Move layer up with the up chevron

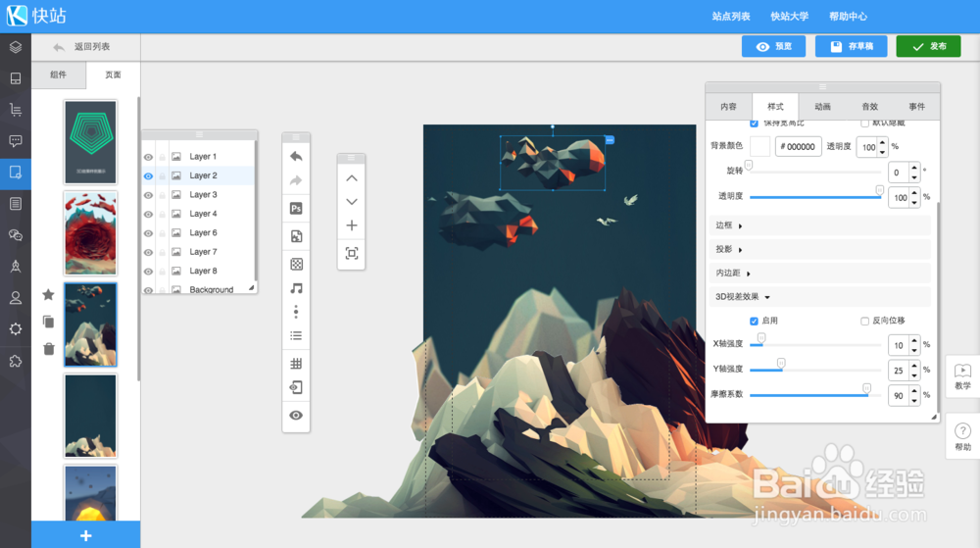[x=352, y=178]
